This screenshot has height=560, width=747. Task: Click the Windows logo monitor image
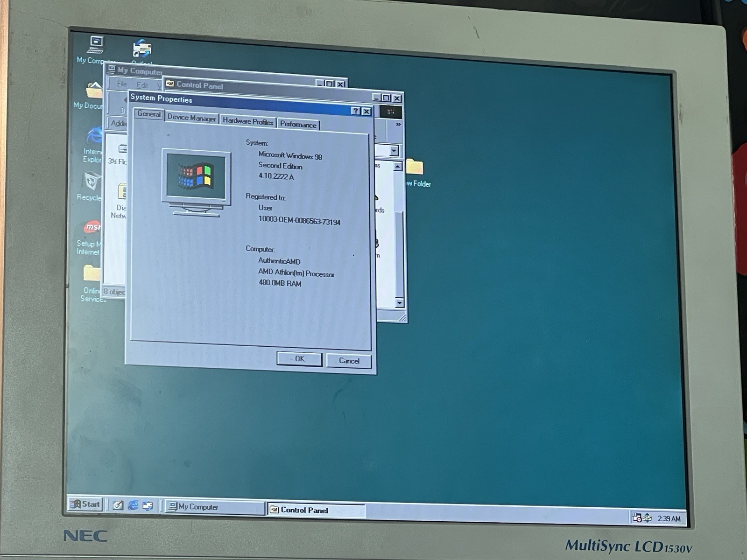coord(197,182)
